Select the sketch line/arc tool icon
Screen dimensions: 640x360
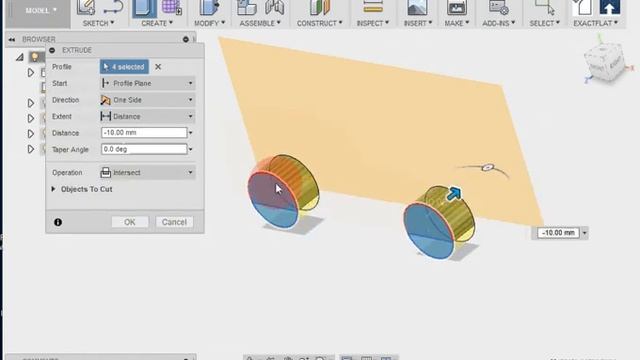(x=113, y=7)
